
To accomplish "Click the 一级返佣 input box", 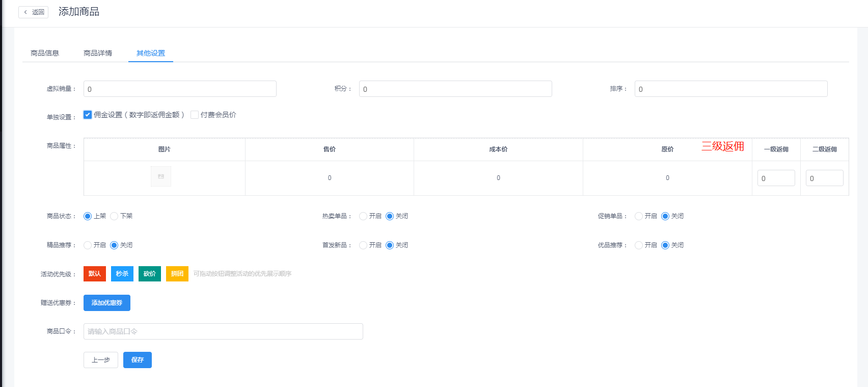I will click(776, 178).
